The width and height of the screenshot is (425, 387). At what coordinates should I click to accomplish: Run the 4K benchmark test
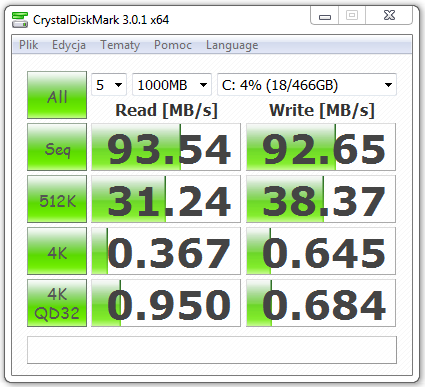(x=57, y=251)
